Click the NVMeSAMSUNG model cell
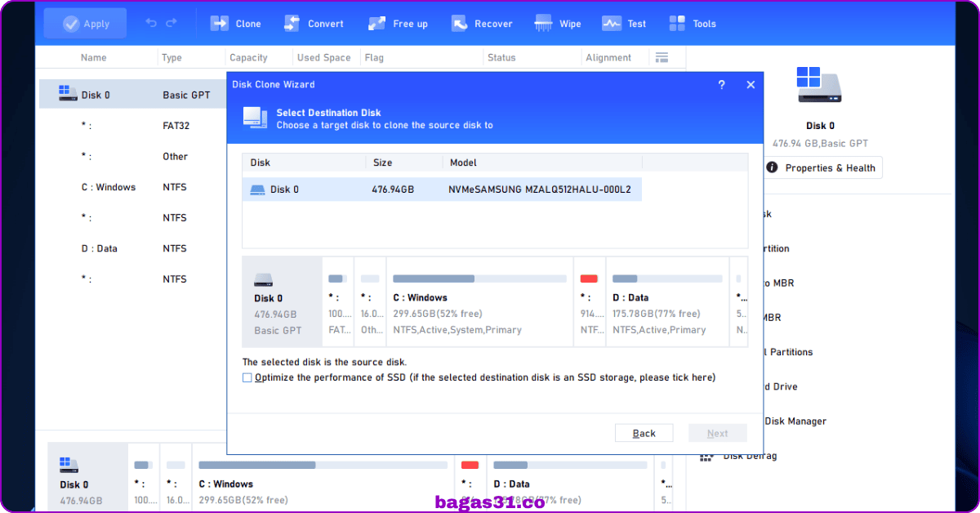 pos(540,190)
